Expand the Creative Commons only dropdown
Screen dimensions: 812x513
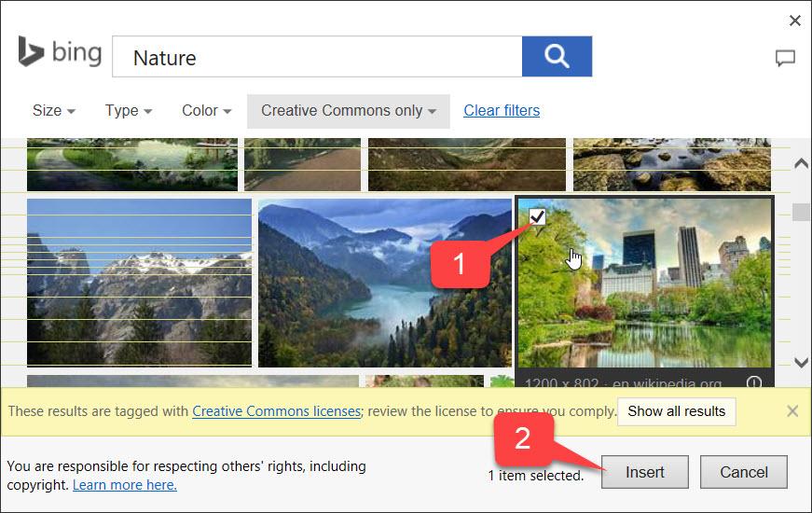point(348,110)
